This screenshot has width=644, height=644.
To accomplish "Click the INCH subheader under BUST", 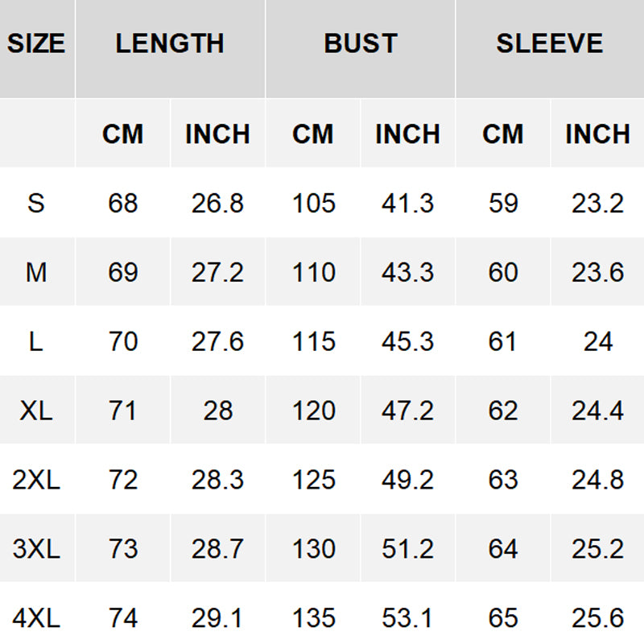I will pyautogui.click(x=408, y=134).
